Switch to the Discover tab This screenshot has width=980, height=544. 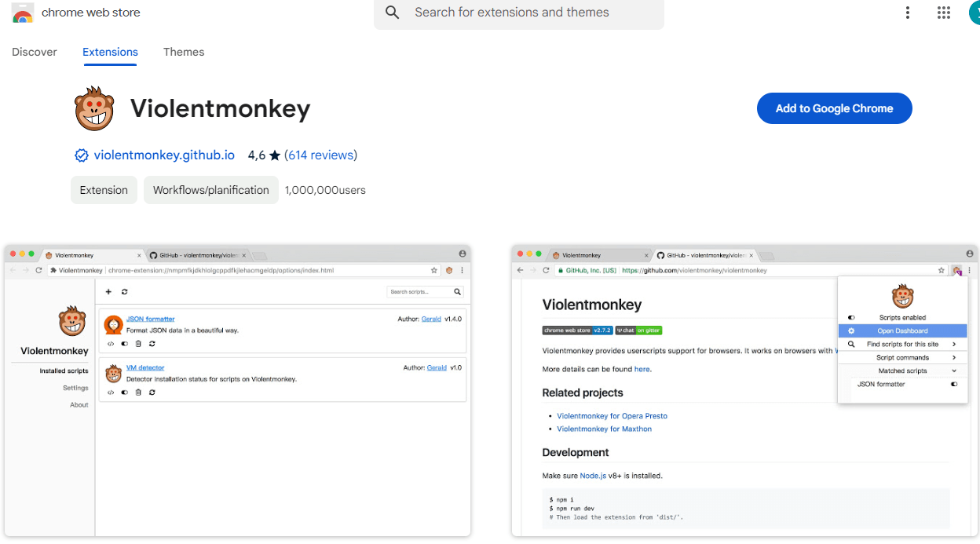click(x=35, y=52)
